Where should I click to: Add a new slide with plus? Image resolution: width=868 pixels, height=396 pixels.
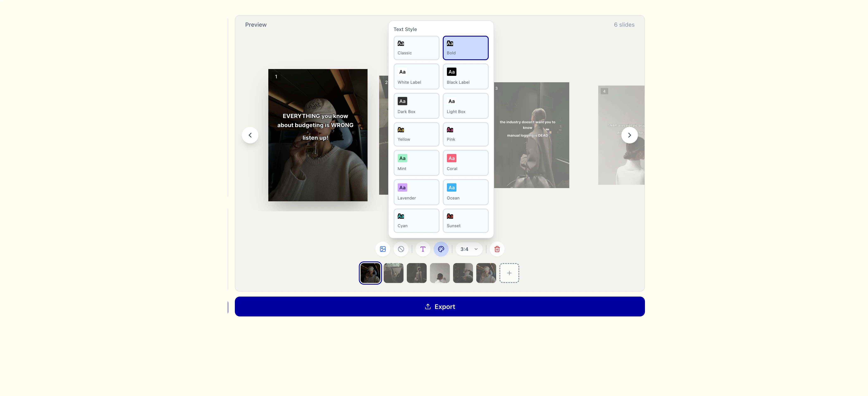[x=509, y=273]
